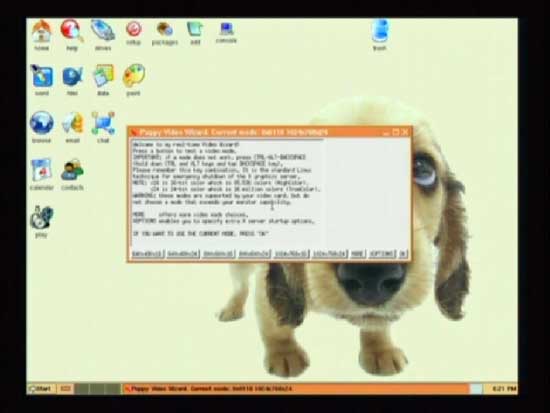Select Puppy Video Wizard taskbar entry

click(296, 389)
